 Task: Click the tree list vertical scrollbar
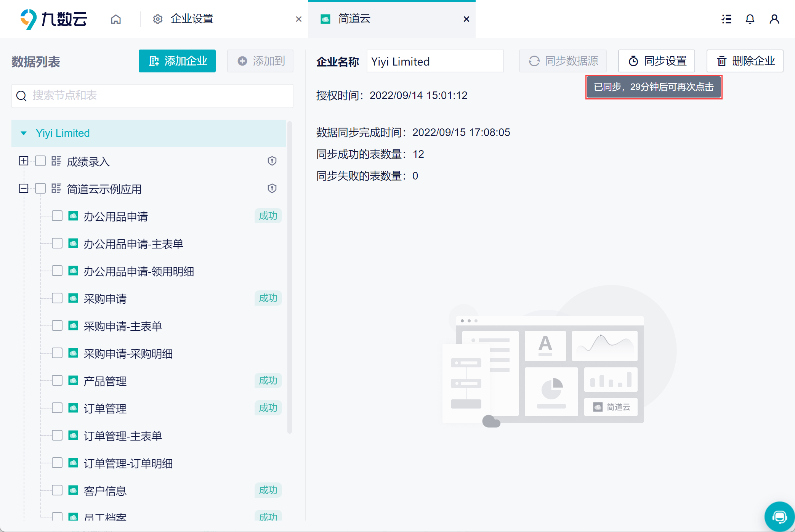(x=290, y=277)
